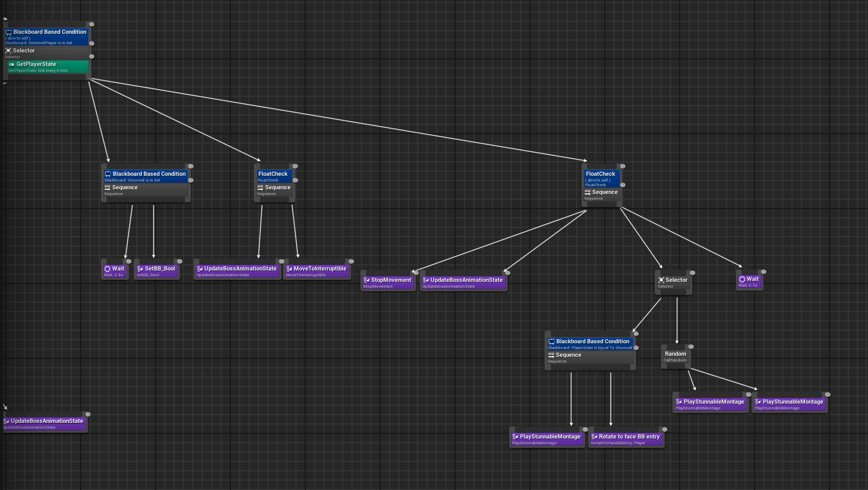This screenshot has height=490, width=868.
Task: Click the execution index pin on Random node
Action: [x=691, y=347]
